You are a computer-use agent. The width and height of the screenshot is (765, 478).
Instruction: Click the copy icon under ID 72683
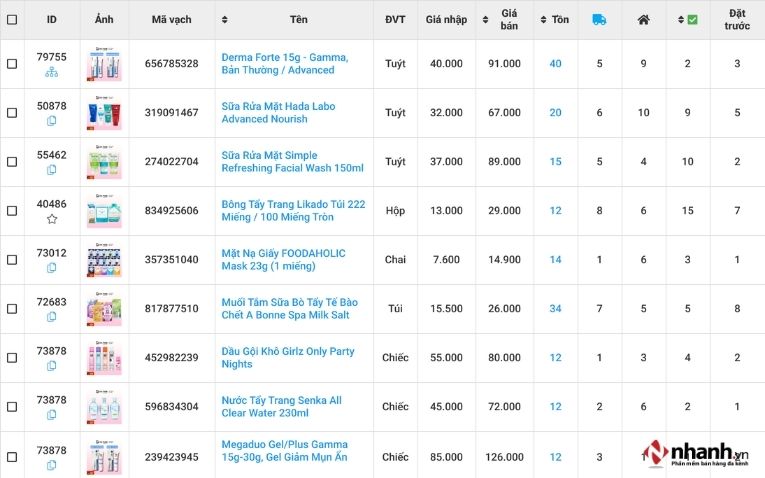52,317
